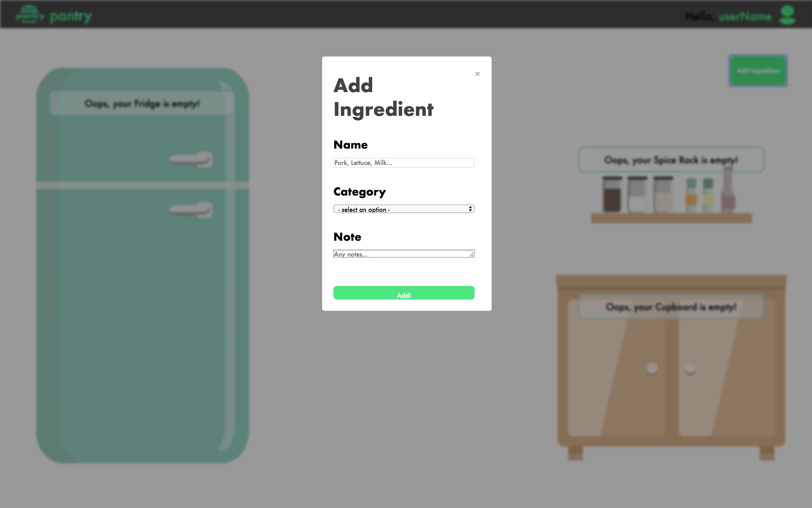Click the user profile avatar icon
Image resolution: width=812 pixels, height=508 pixels.
pos(787,15)
